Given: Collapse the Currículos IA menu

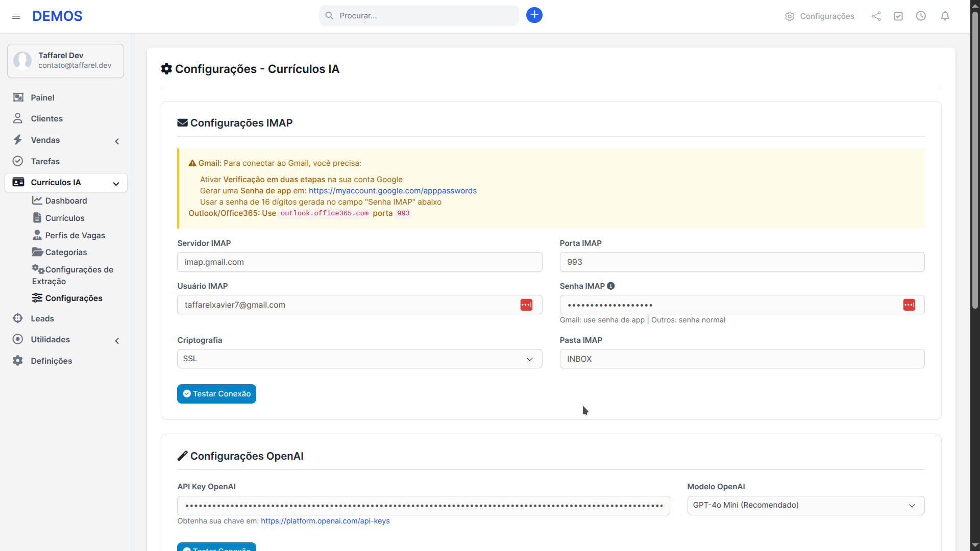Looking at the screenshot, I should pos(116,184).
